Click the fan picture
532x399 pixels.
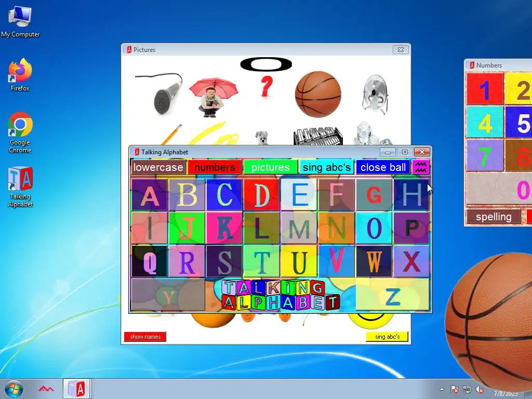point(375,94)
